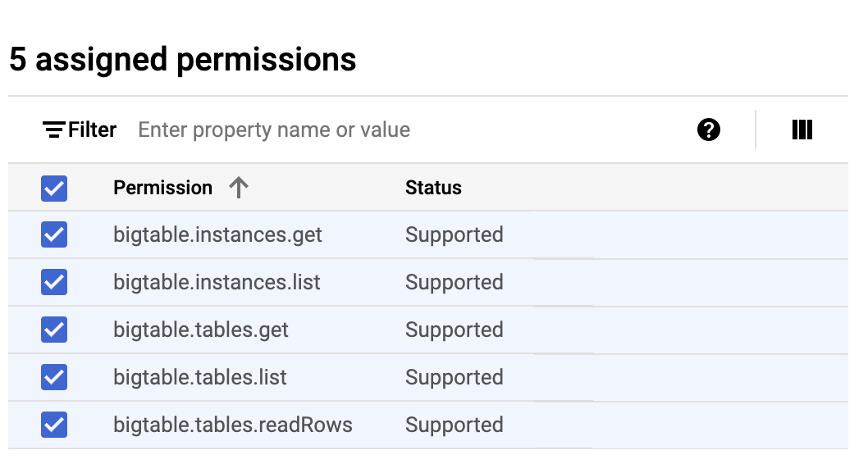Viewport: 868px width, 464px height.
Task: Uncheck the bigtable.instances.list checkbox
Action: (54, 283)
